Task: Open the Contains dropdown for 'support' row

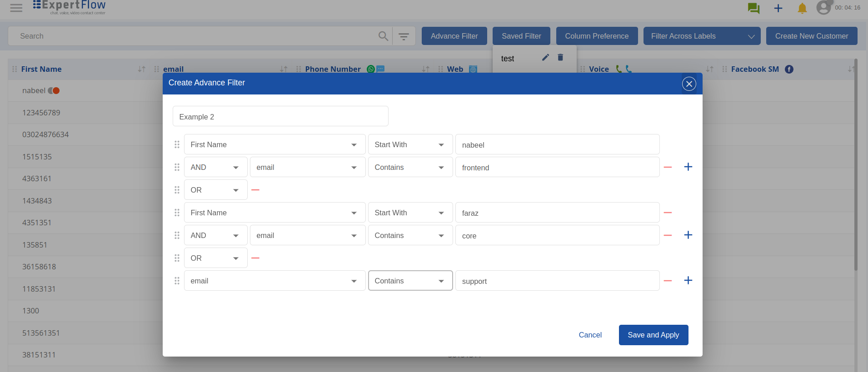Action: [410, 281]
